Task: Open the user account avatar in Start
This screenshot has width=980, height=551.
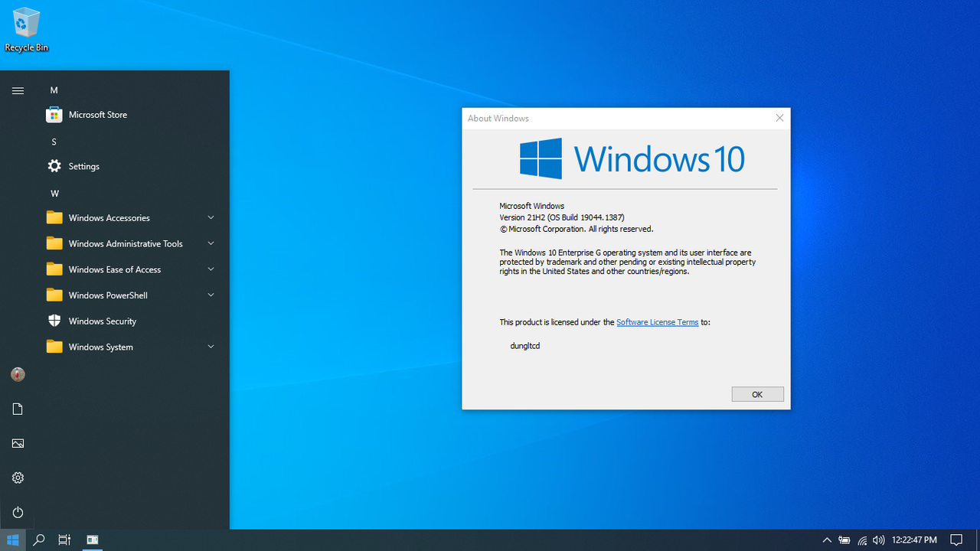Action: click(18, 374)
